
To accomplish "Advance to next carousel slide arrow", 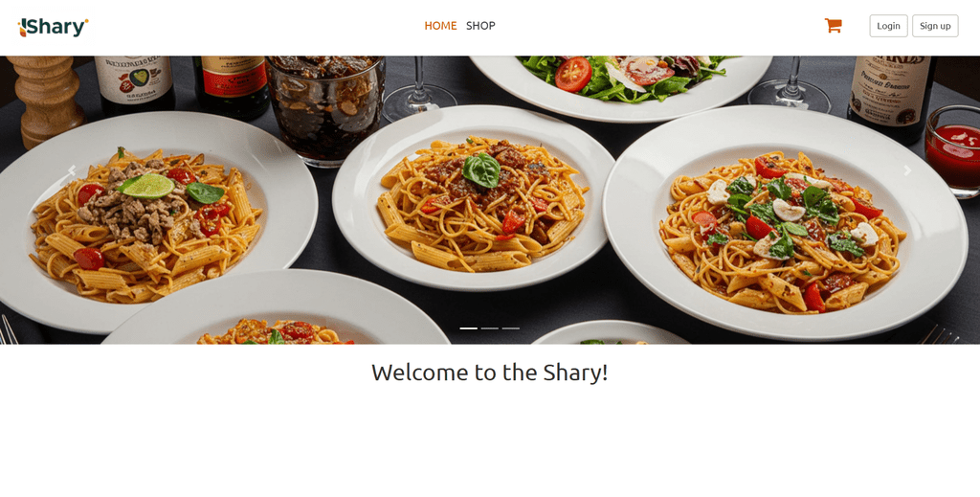I will tap(907, 170).
